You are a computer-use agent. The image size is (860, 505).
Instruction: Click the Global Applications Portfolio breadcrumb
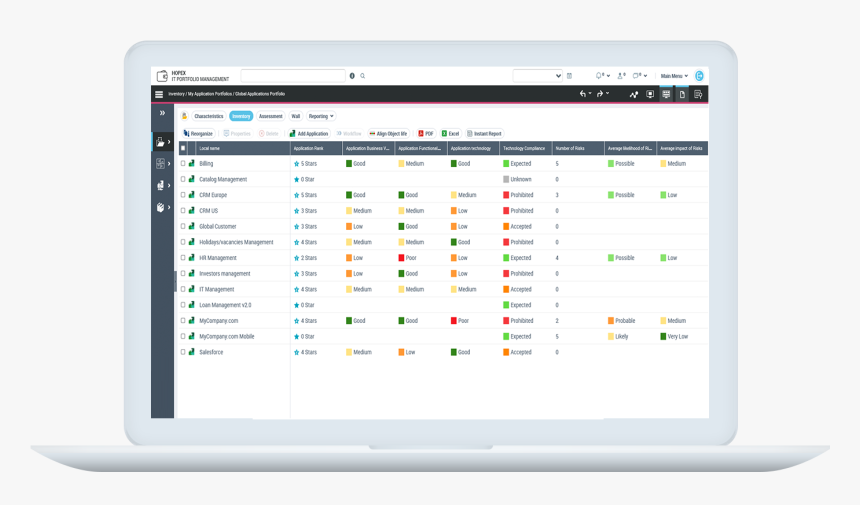(x=260, y=94)
